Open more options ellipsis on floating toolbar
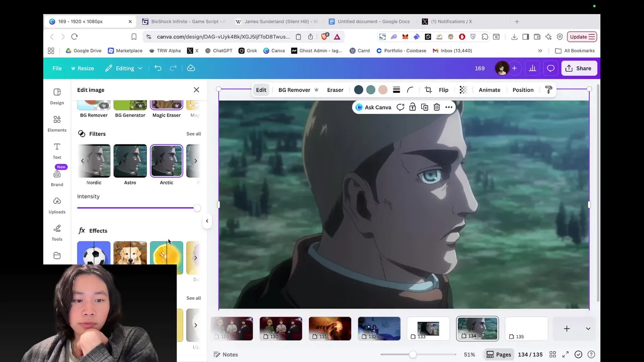This screenshot has width=644, height=362. [449, 107]
